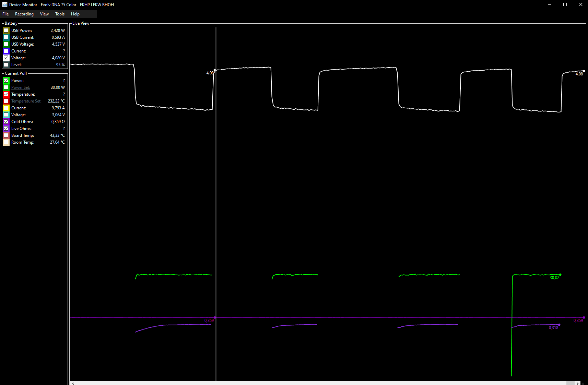
Task: Check the Room Temp checkbox
Action: pyautogui.click(x=6, y=142)
